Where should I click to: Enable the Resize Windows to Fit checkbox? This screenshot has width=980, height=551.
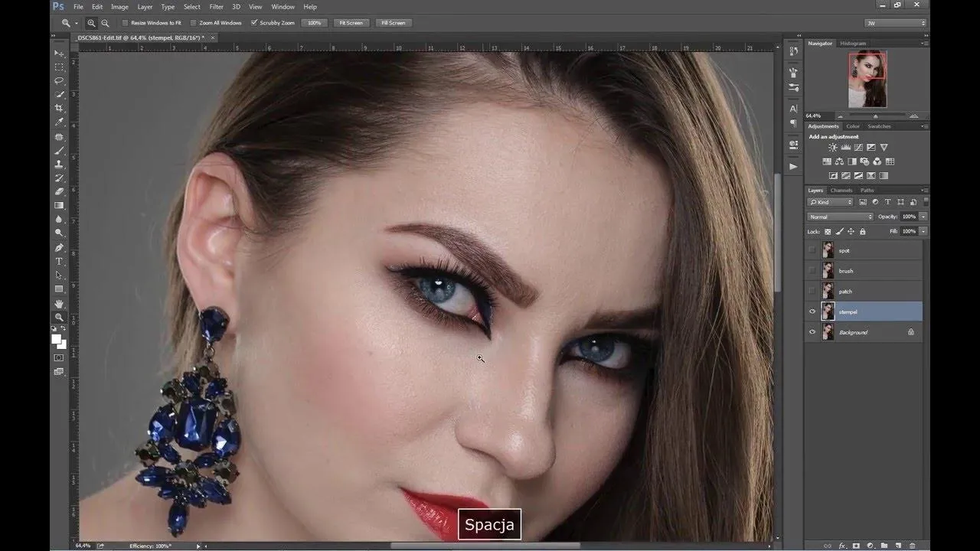(x=124, y=22)
